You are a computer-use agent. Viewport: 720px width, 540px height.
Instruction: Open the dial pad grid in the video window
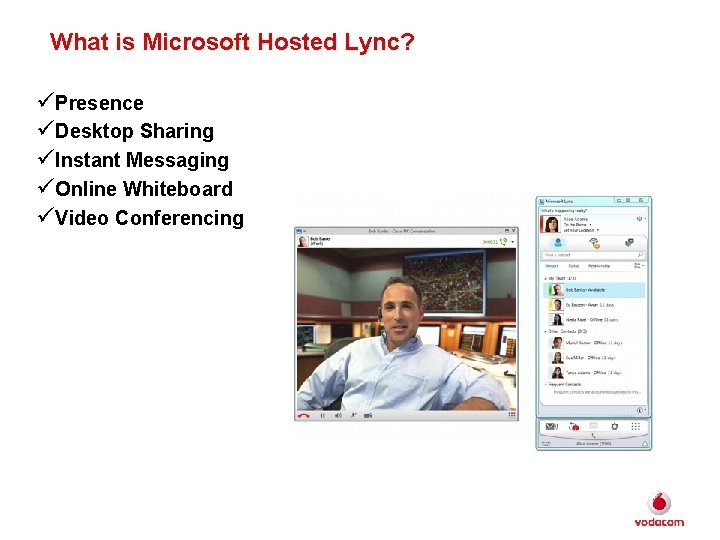coord(512,416)
